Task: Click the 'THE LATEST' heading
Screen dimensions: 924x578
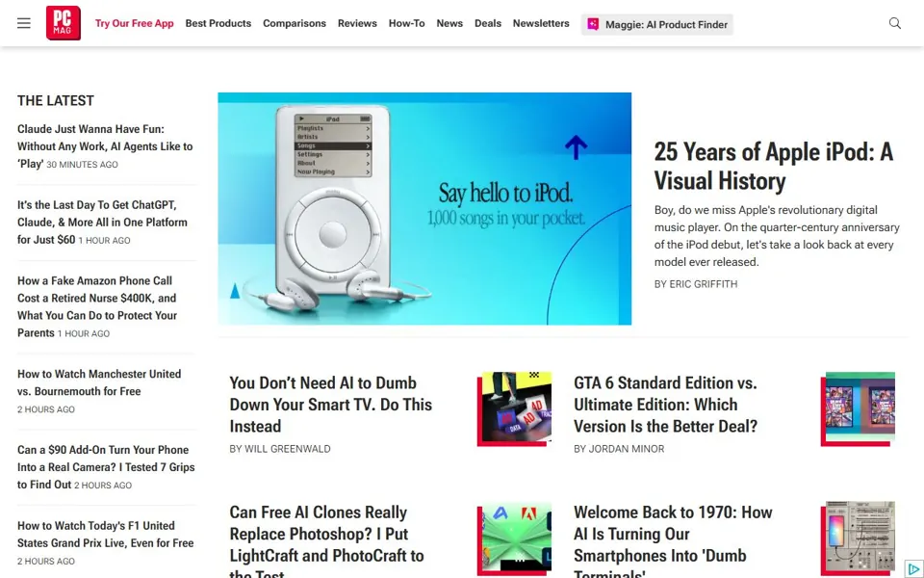Action: coord(56,101)
